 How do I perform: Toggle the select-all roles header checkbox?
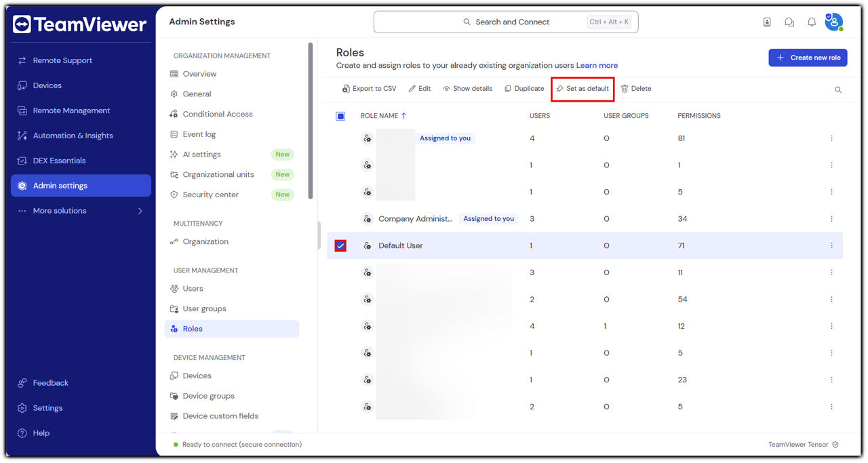340,116
